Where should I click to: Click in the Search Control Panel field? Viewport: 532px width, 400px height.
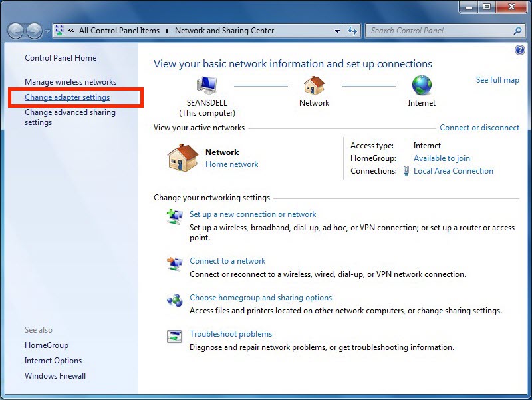439,31
